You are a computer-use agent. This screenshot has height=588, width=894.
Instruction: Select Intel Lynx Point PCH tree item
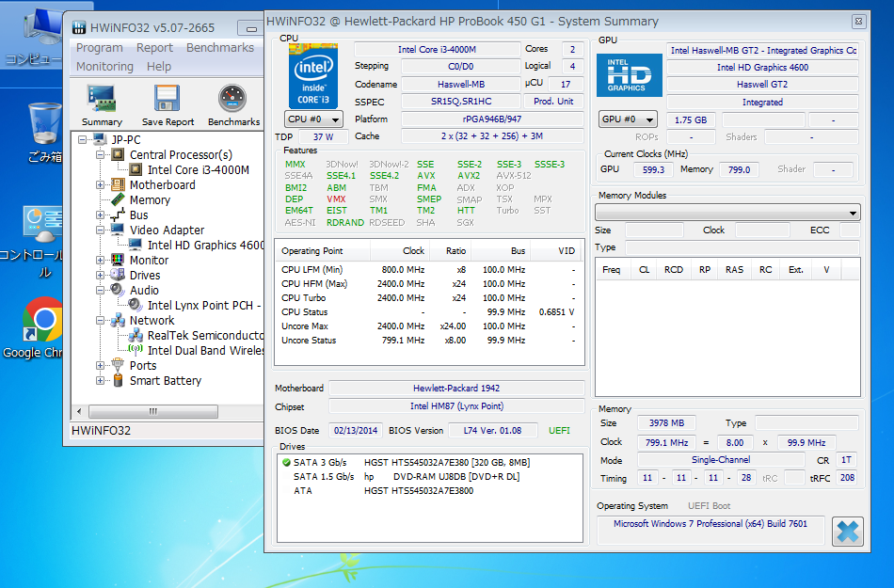click(x=203, y=306)
